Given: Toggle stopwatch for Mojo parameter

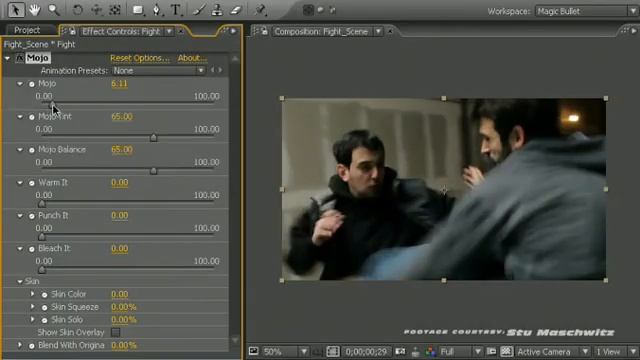Looking at the screenshot, I should click(32, 84).
